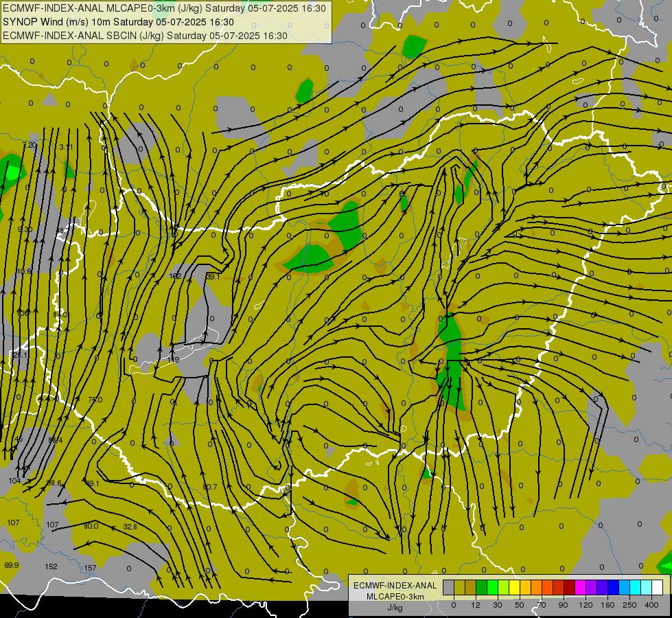This screenshot has height=618, width=672.
Task: Click the station value '104'
Action: [14, 481]
